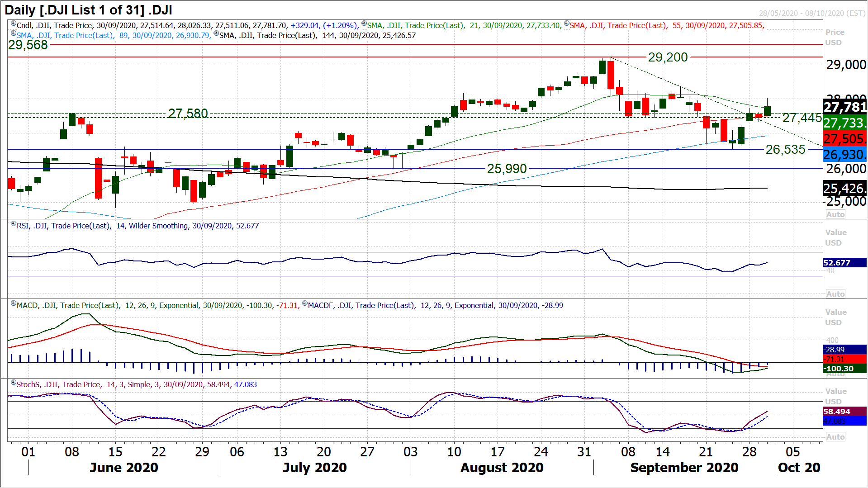Click the August 2020 month label
This screenshot has height=488, width=868.
click(502, 468)
